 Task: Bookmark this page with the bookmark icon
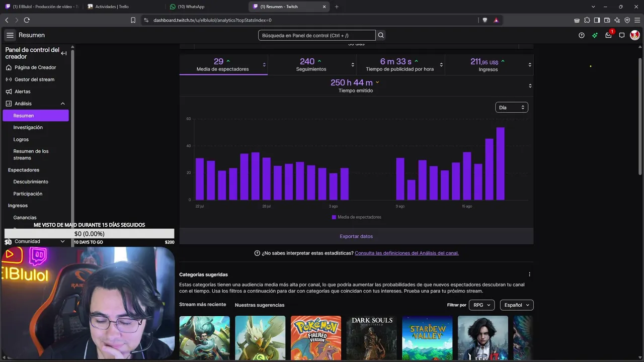click(x=133, y=20)
